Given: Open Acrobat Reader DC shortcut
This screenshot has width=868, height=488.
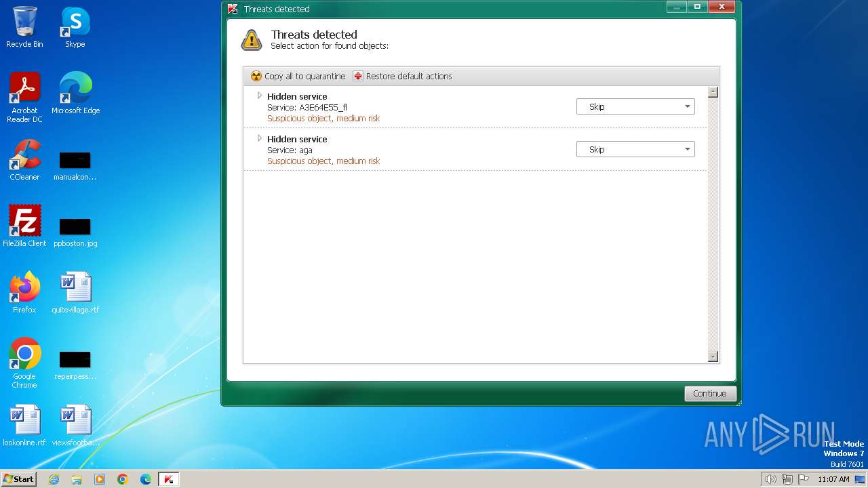Looking at the screenshot, I should coord(24,98).
